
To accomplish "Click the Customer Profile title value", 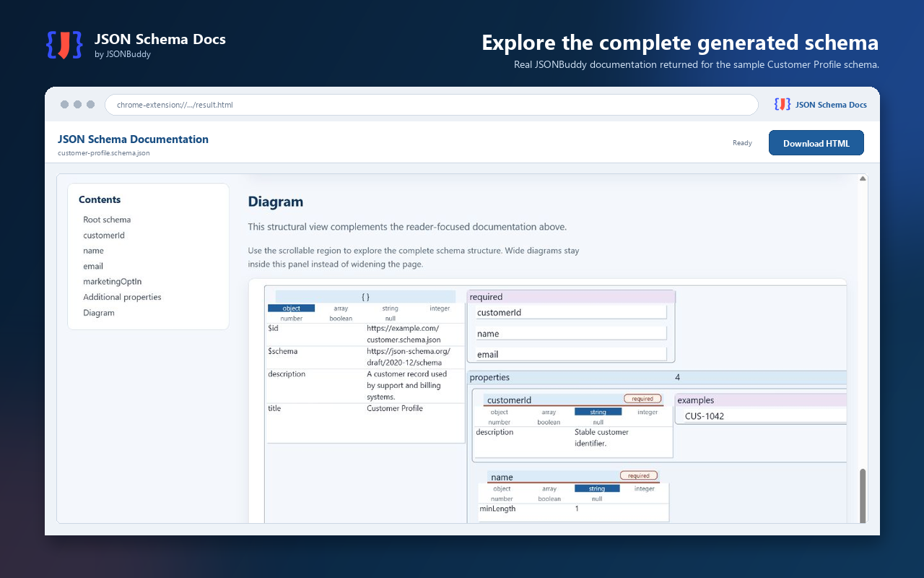I will pos(395,408).
